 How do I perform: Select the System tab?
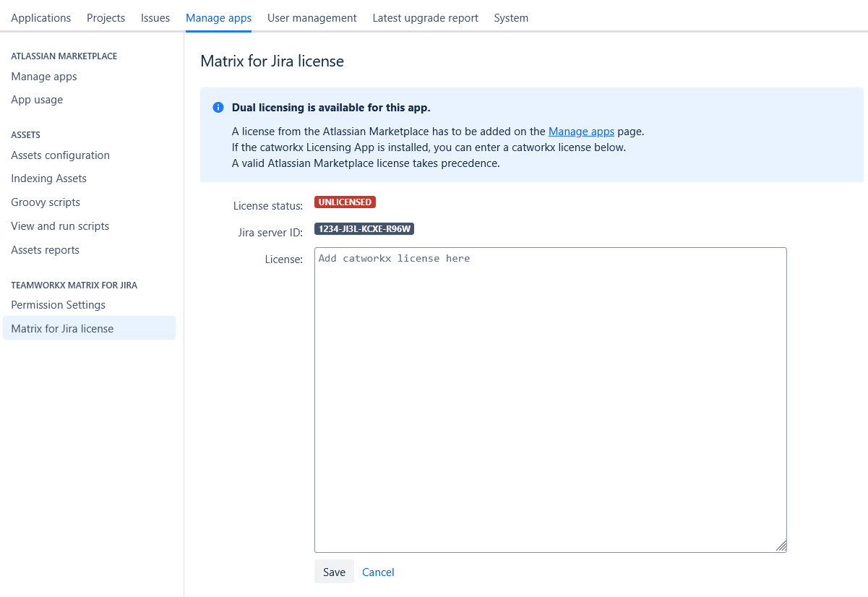511,18
